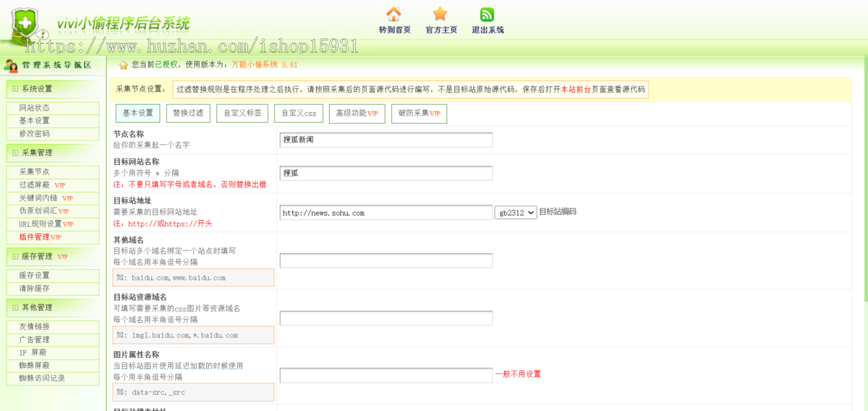Viewport: 868px width, 411px height.
Task: Click the 万能小偷系统 3.81 version link
Action: pos(264,65)
